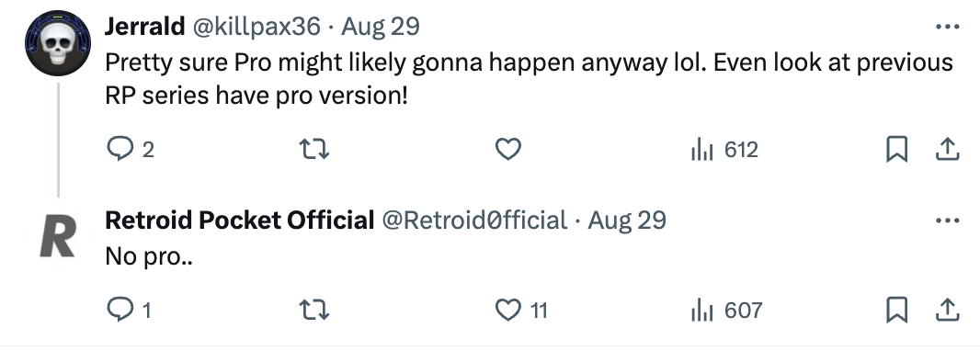Repost Jerrald's tweet

point(314,150)
